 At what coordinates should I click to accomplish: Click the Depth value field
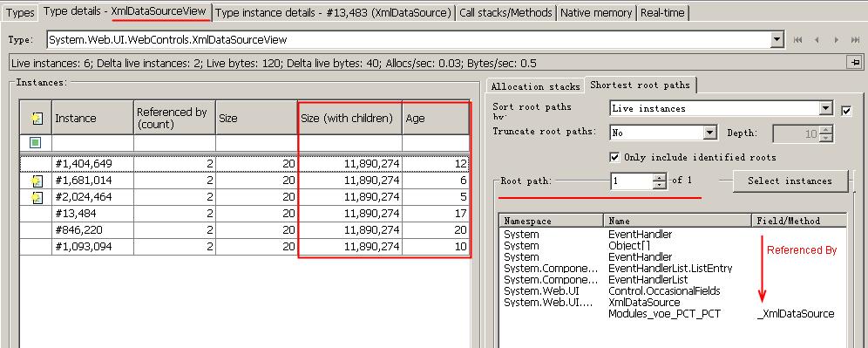pos(796,133)
